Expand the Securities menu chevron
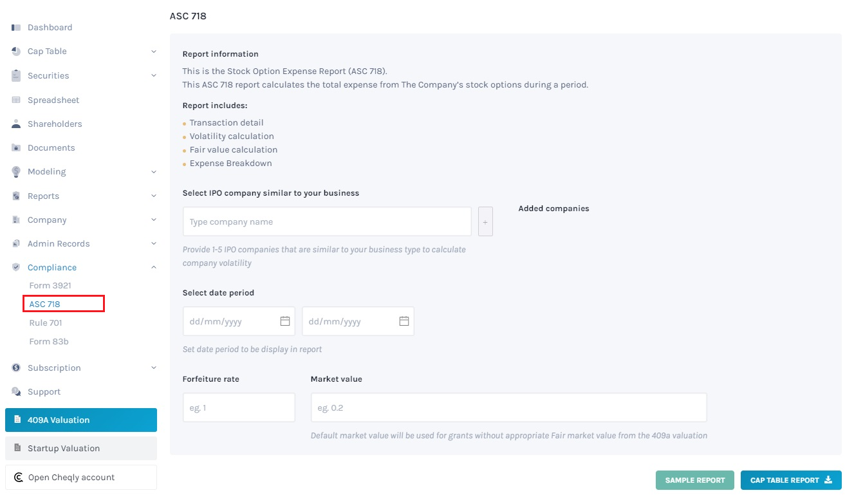The height and width of the screenshot is (504, 845). 153,75
